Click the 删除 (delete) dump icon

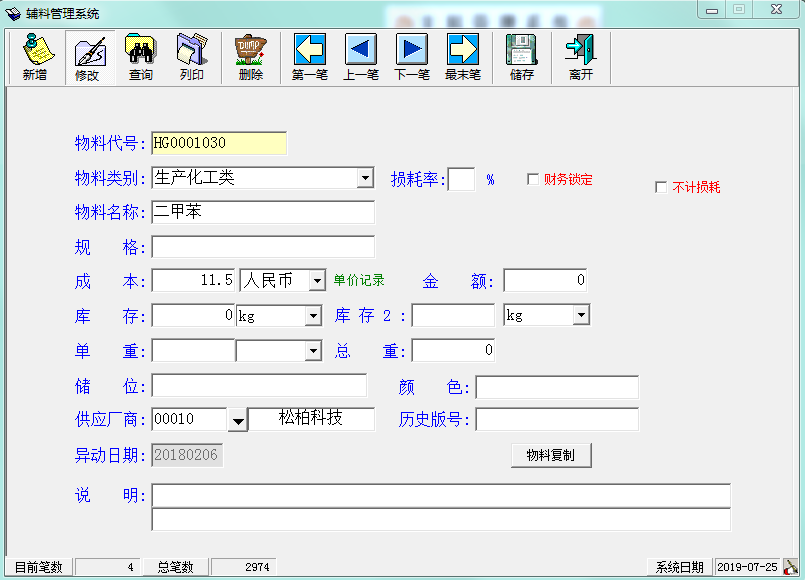point(251,57)
